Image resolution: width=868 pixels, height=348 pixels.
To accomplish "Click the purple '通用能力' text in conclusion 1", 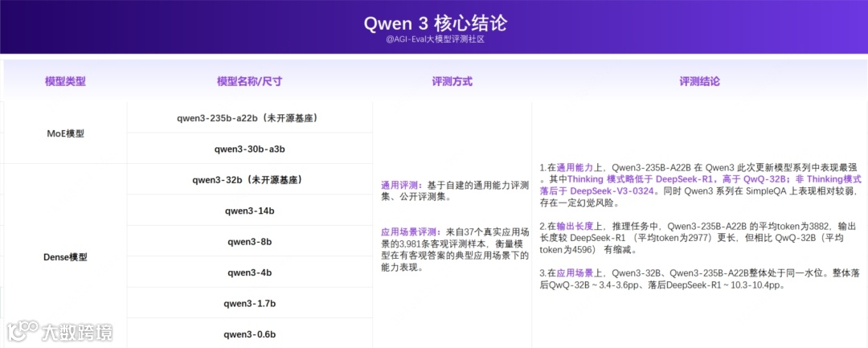I will point(575,166).
